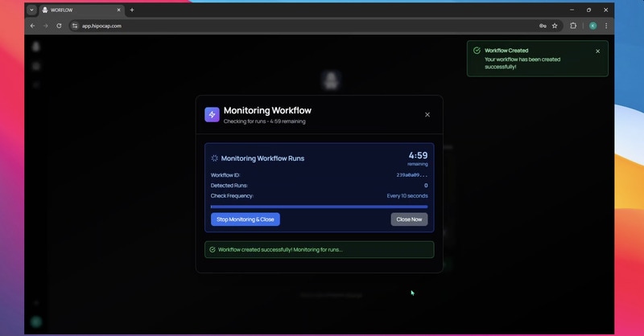
Task: Open the browser Extensions puzzle icon
Action: [573, 26]
